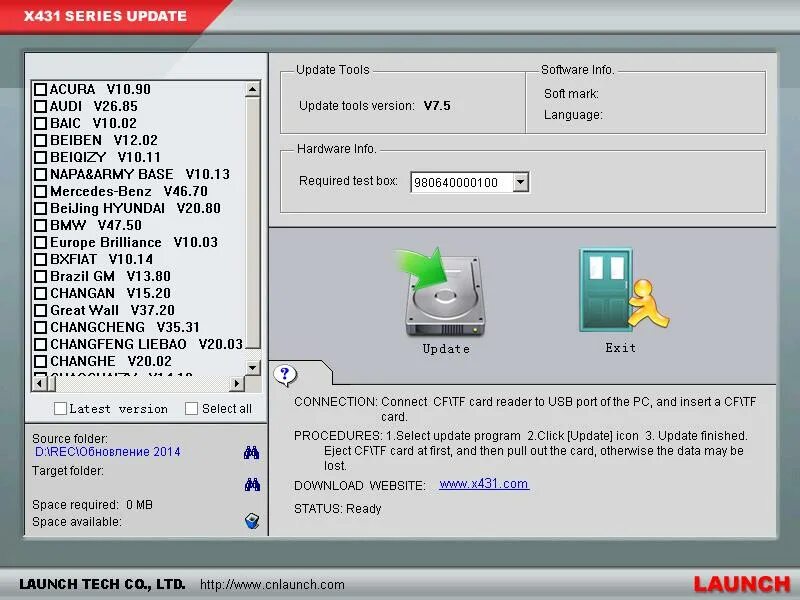Click the software list scroll down arrow

[253, 367]
